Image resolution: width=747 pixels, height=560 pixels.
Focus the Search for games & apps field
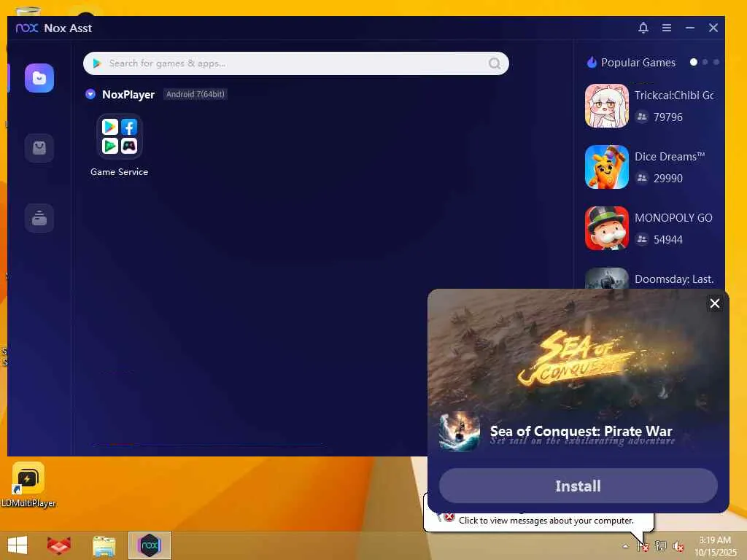pyautogui.click(x=296, y=63)
